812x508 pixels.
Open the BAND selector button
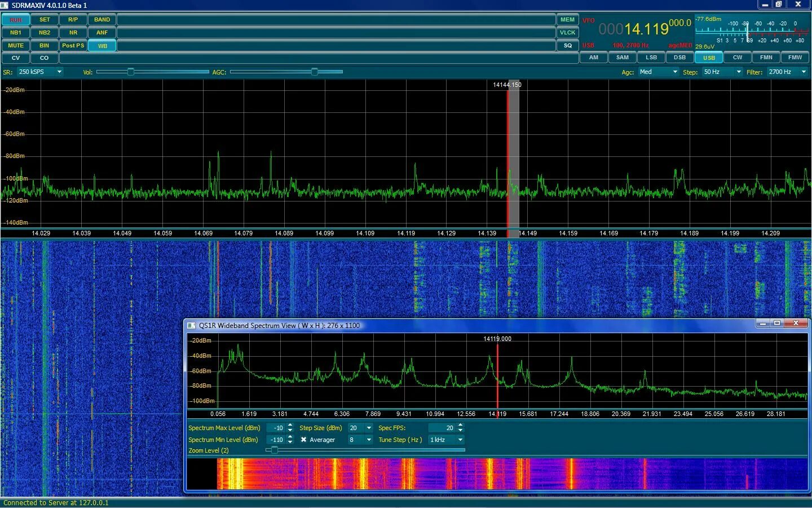click(102, 20)
